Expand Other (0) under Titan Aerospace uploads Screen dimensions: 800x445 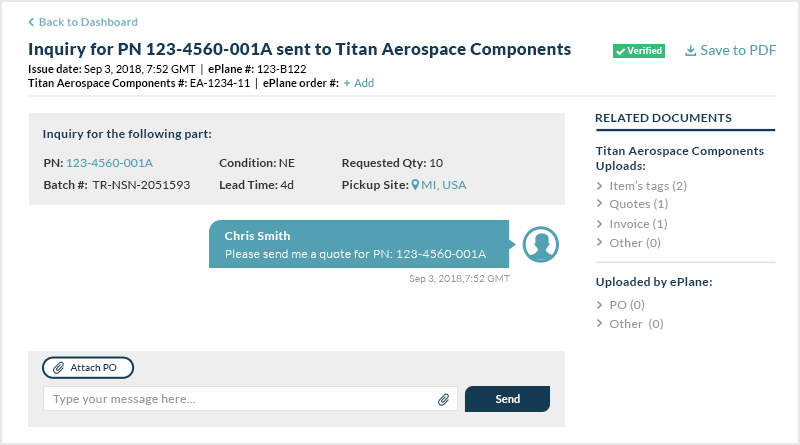coord(629,243)
